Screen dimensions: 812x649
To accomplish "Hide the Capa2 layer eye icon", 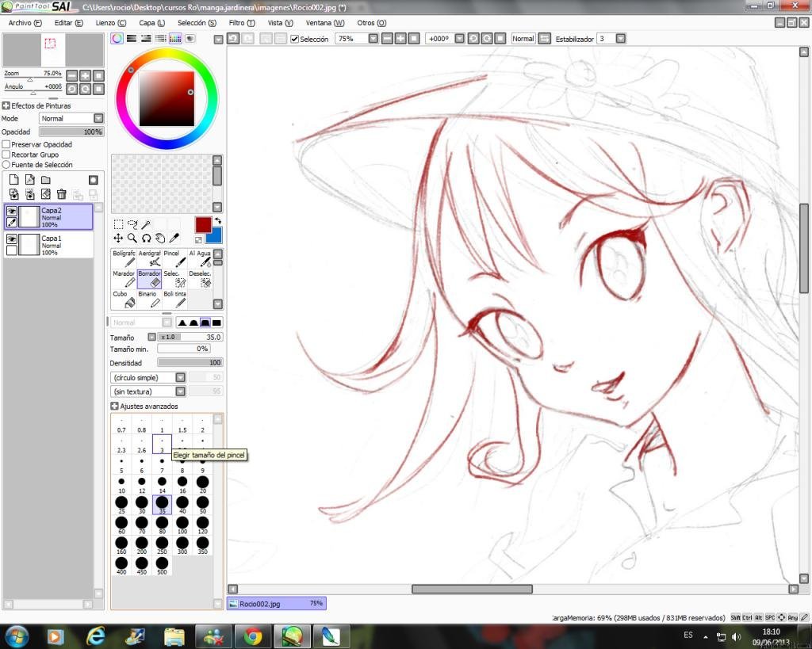I will click(11, 211).
